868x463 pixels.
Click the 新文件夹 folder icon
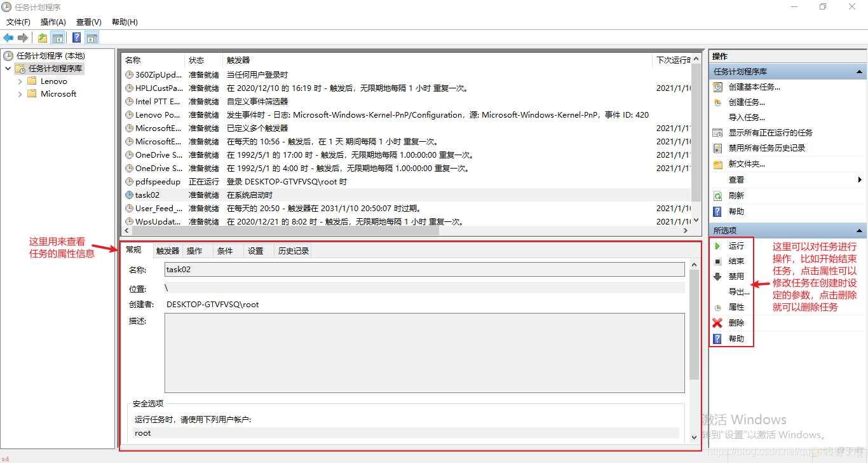(718, 164)
